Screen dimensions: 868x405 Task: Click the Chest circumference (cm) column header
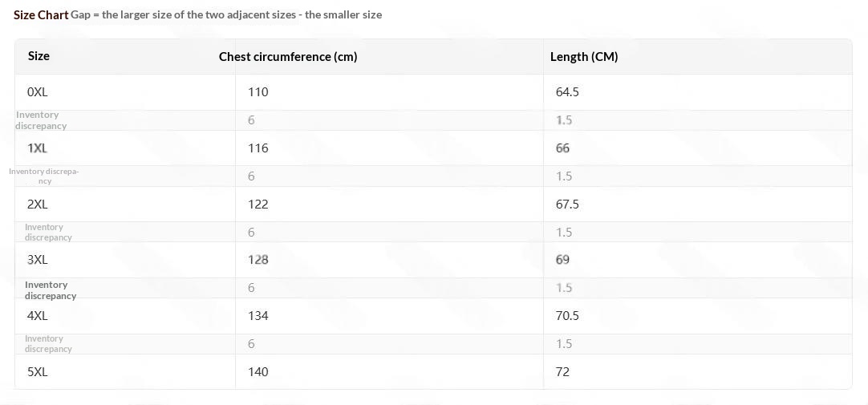(x=288, y=56)
